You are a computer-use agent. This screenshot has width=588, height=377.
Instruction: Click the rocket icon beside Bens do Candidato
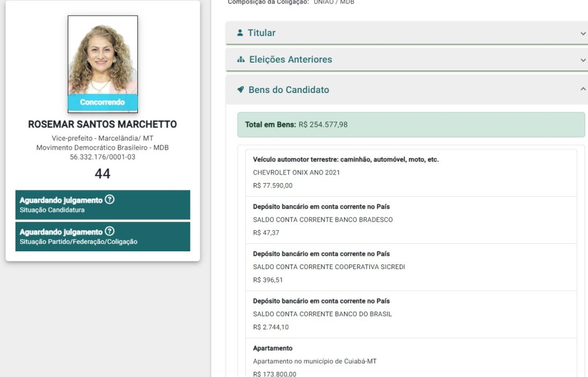click(241, 90)
